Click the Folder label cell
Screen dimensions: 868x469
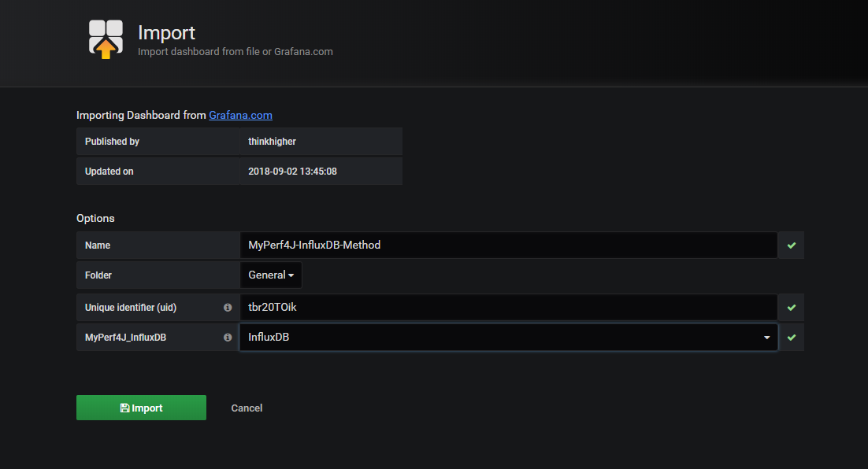[x=98, y=275]
